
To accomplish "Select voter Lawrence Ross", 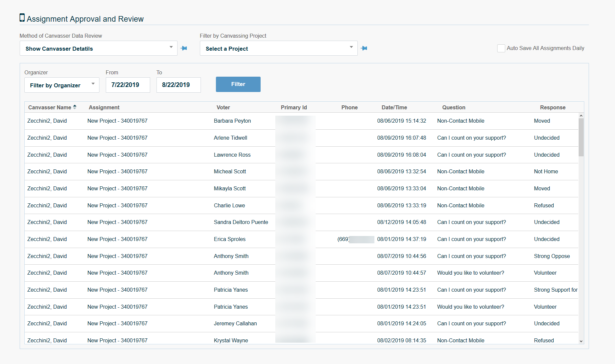I will pyautogui.click(x=232, y=155).
